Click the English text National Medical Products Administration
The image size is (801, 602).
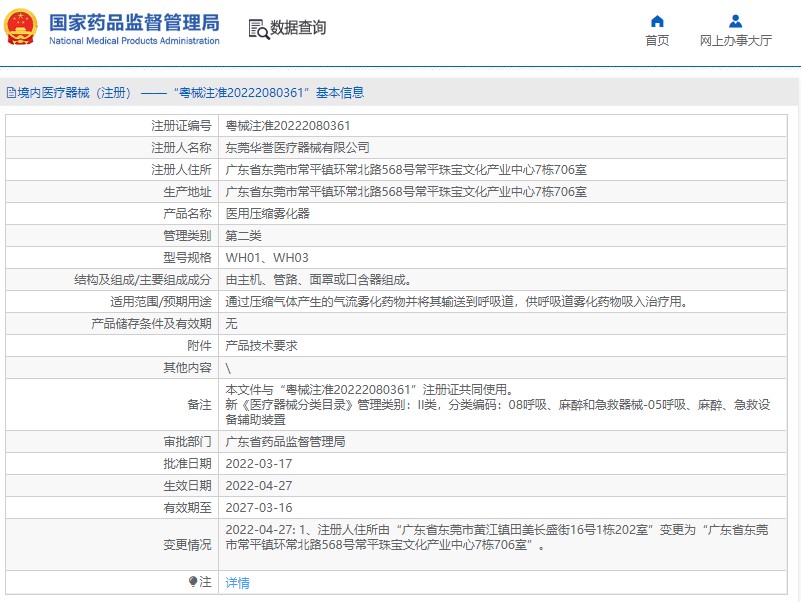tap(133, 41)
